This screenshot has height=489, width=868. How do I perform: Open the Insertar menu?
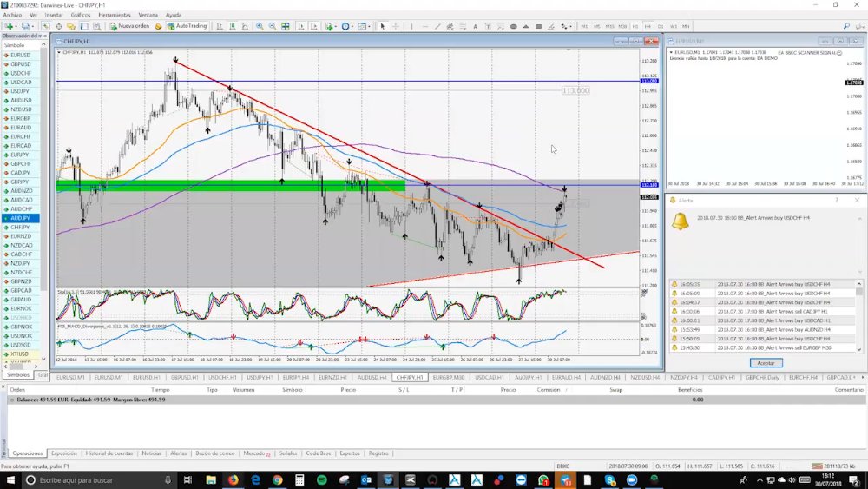[x=54, y=15]
